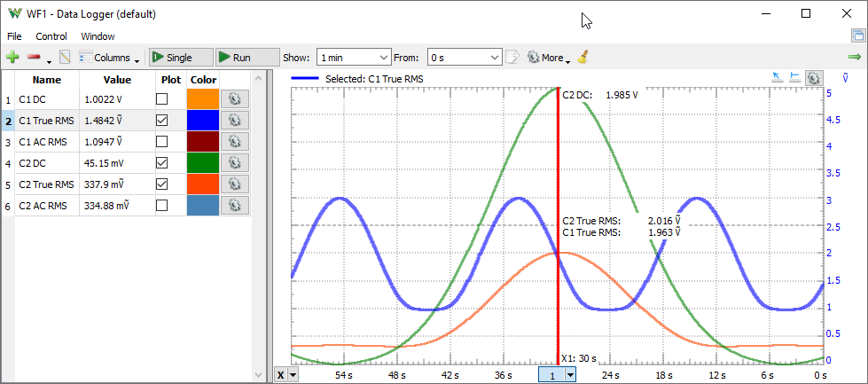Uncheck the Plot checkbox for C2 DC
868x384 pixels.
[161, 162]
